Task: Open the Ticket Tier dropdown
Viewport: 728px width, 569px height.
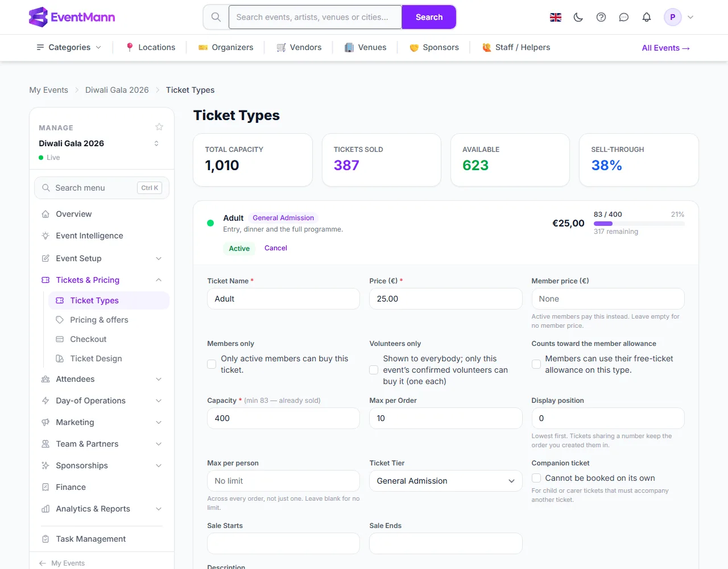Action: coord(446,481)
